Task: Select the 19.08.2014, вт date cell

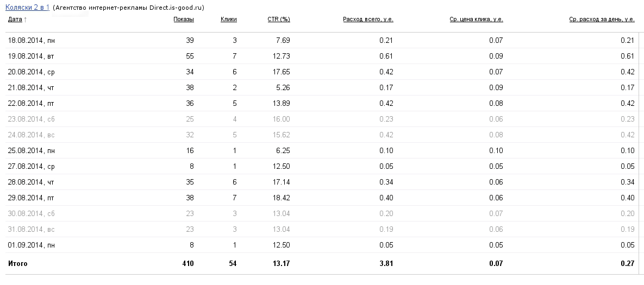Action: click(x=31, y=56)
